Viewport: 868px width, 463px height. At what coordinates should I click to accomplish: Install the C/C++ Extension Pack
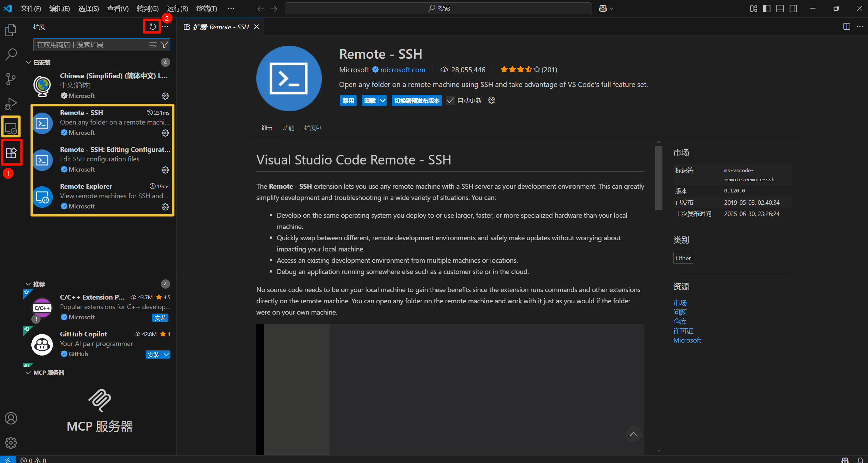point(160,318)
